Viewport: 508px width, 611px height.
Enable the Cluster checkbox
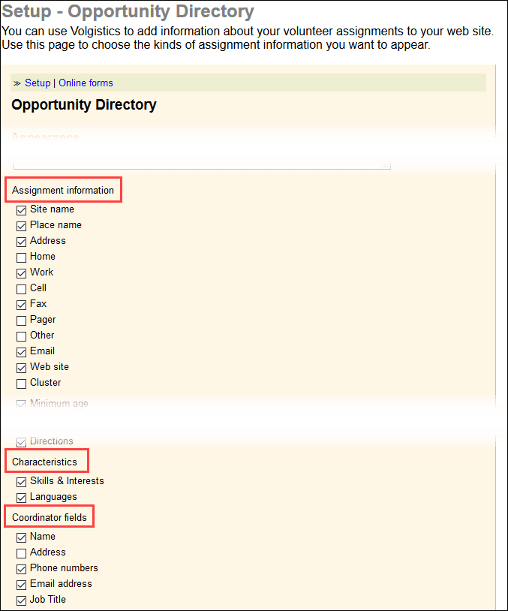21,384
